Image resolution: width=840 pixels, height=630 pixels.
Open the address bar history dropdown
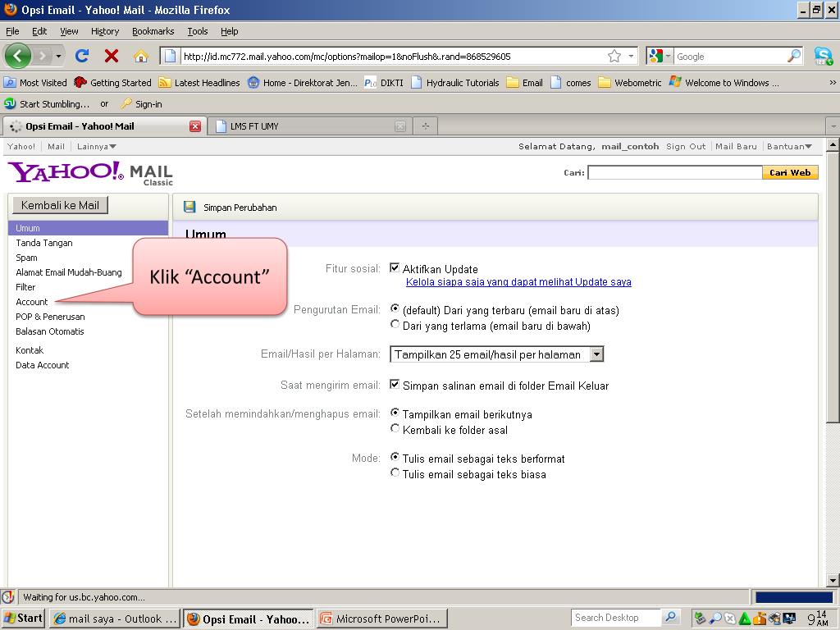(631, 56)
